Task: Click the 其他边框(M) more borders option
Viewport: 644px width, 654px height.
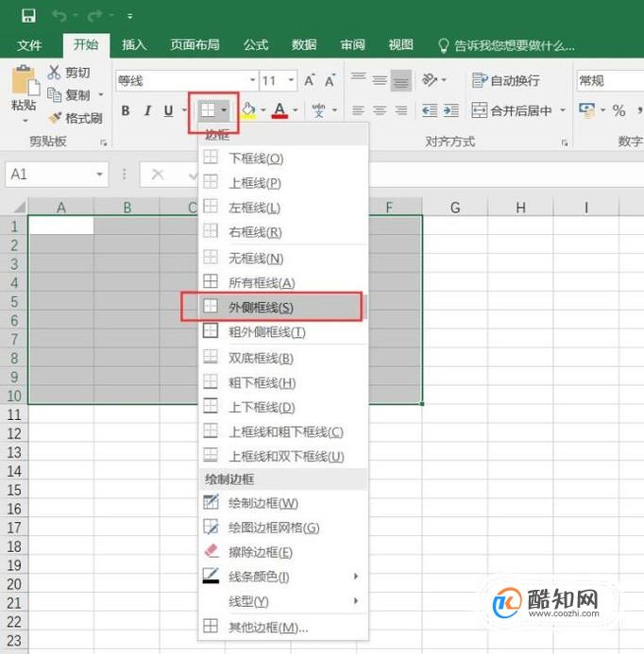Action: click(x=283, y=627)
